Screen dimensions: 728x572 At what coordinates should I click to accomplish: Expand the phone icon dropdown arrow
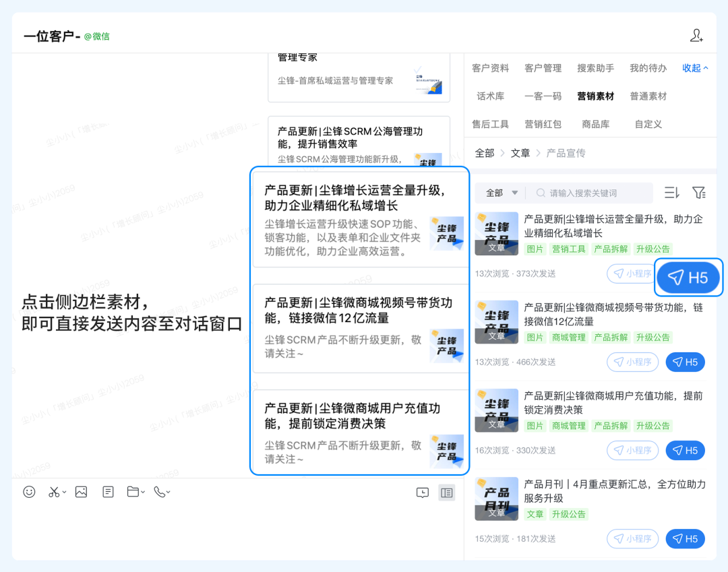(168, 492)
